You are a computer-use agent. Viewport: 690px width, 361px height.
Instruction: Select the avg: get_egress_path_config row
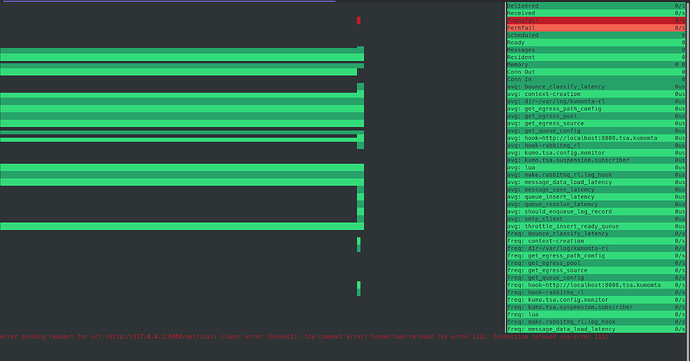coord(596,109)
